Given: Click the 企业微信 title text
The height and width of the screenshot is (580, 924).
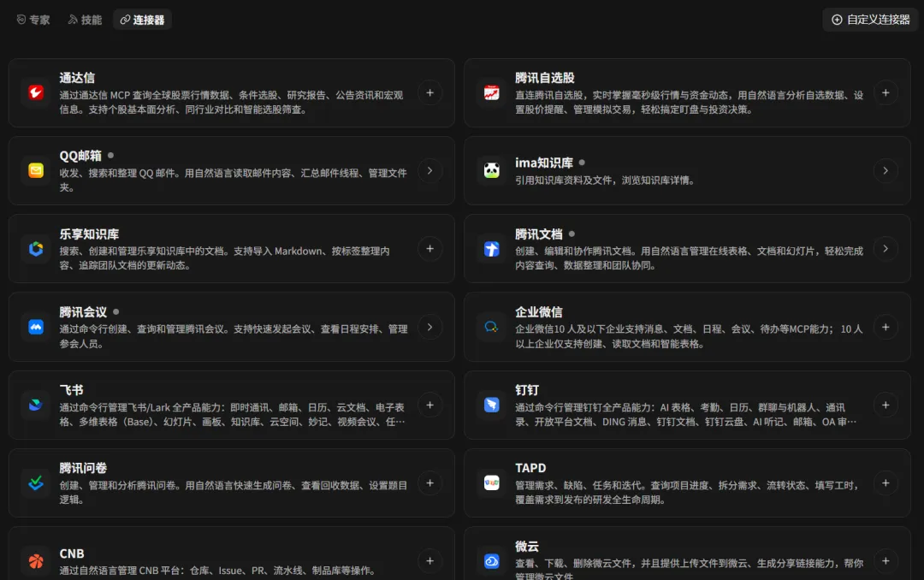Looking at the screenshot, I should pos(539,311).
